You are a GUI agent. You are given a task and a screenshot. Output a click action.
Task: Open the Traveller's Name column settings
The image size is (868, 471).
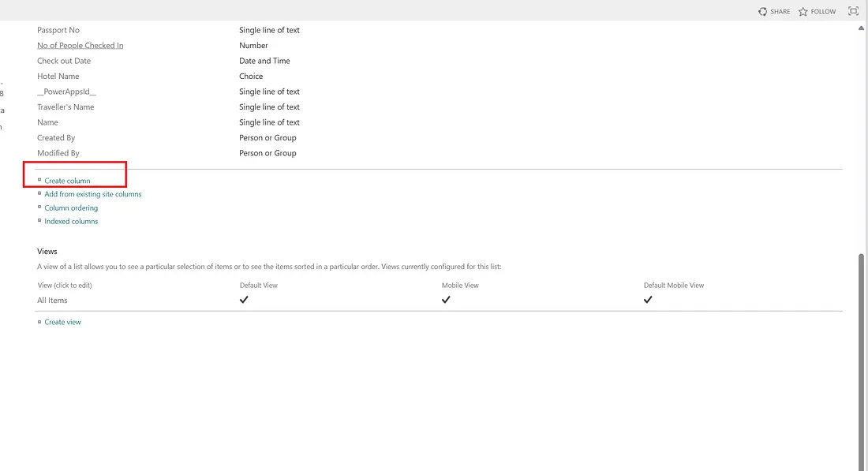[66, 107]
